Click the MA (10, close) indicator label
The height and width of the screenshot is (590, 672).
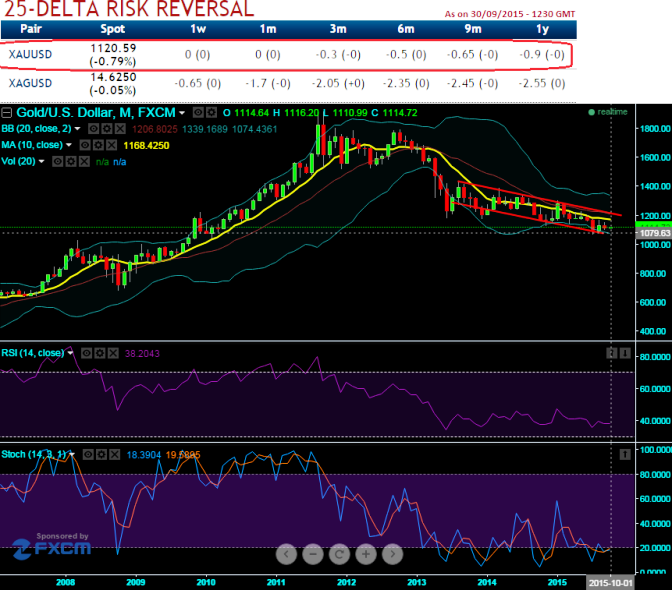point(32,145)
